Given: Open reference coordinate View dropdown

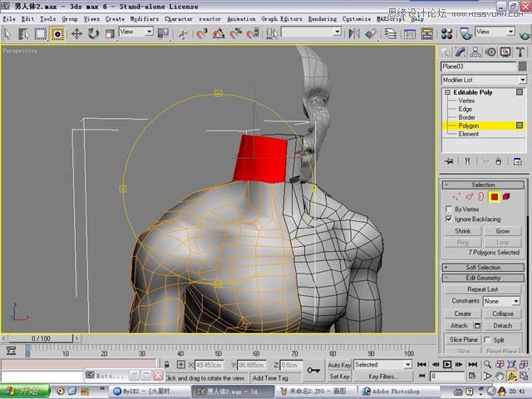Looking at the screenshot, I should (x=136, y=32).
